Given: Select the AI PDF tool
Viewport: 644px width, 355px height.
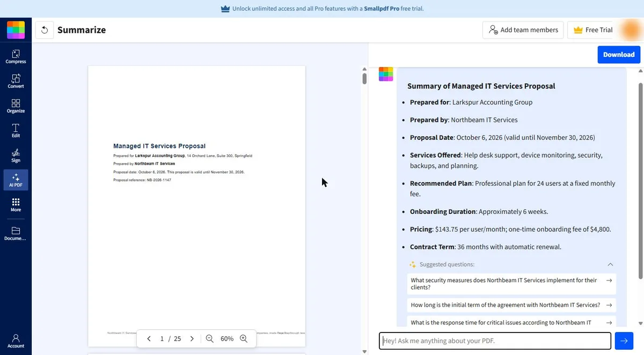Looking at the screenshot, I should click(x=16, y=180).
